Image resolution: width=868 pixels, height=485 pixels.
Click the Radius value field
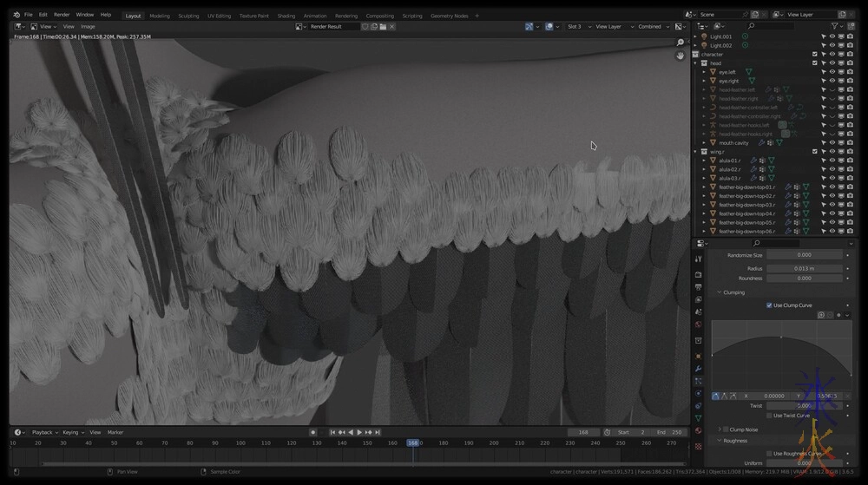[804, 268]
